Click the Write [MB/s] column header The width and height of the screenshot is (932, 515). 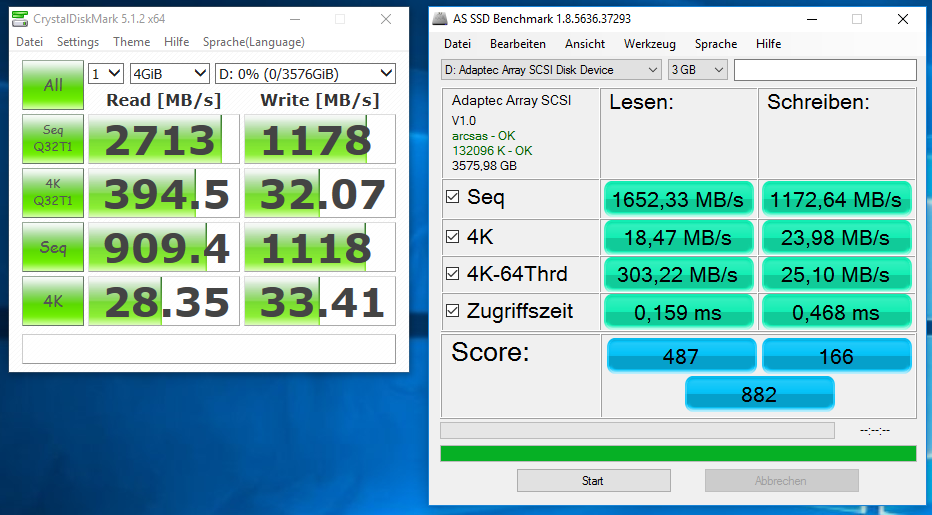coord(320,100)
